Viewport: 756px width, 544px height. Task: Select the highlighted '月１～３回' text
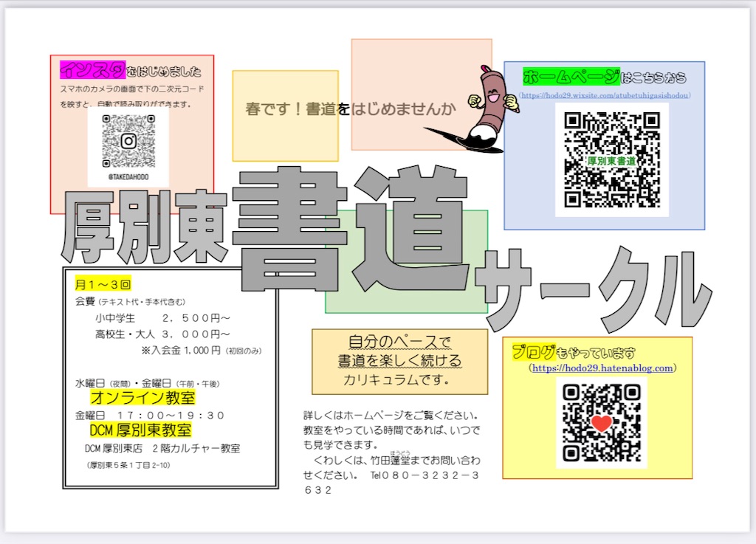[x=103, y=284]
